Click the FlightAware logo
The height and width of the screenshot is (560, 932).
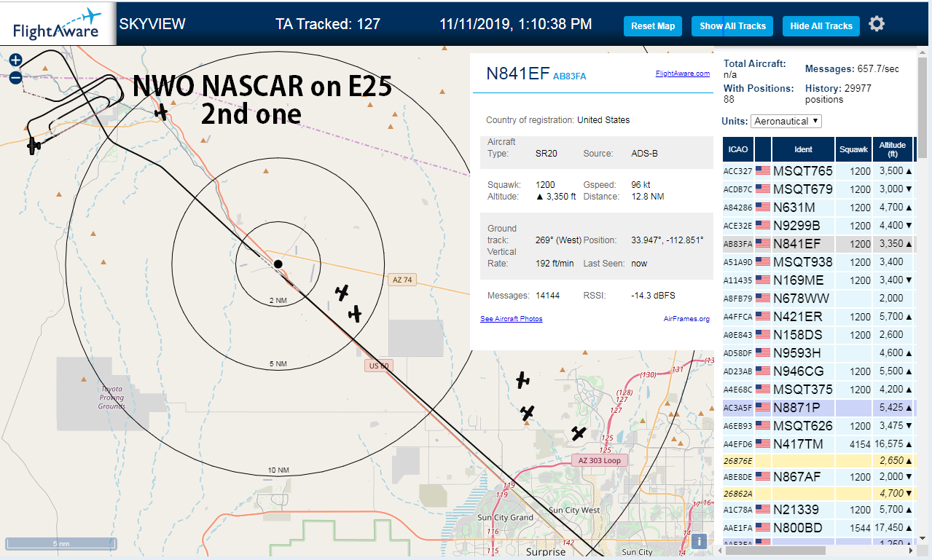pyautogui.click(x=58, y=24)
